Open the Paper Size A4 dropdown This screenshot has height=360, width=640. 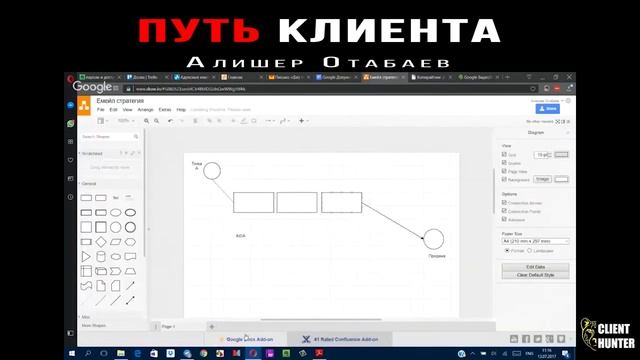tap(535, 241)
